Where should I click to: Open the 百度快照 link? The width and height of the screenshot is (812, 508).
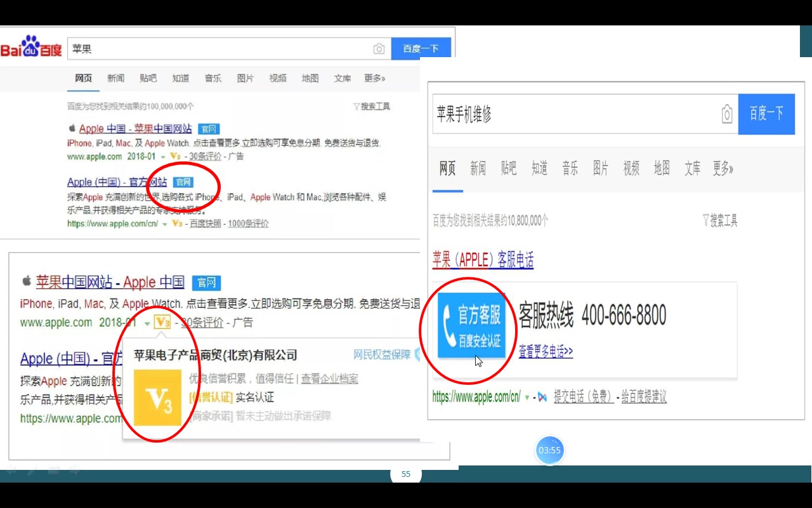[x=206, y=224]
